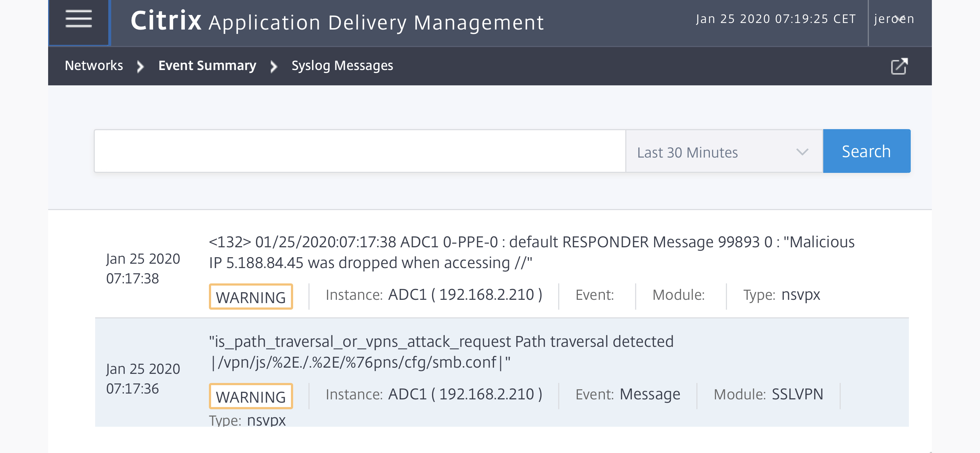Viewport: 980px width, 453px height.
Task: Click the nsvpx type in the first entry
Action: click(x=800, y=295)
